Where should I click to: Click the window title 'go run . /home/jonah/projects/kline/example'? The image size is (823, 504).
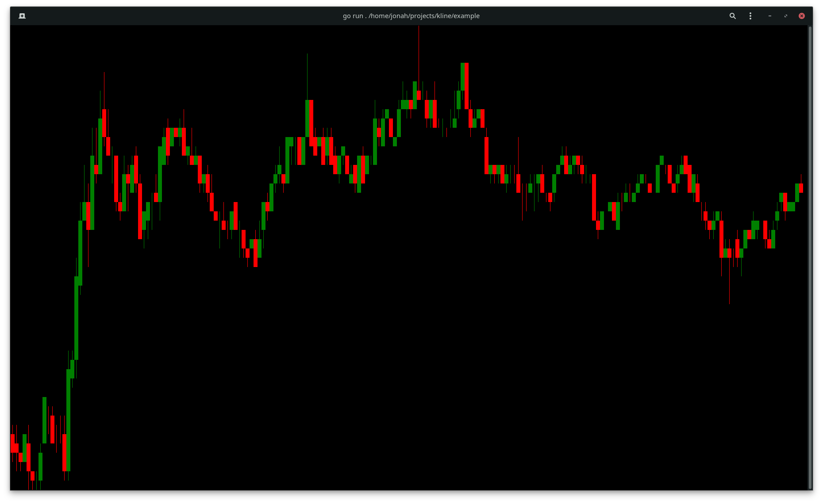tap(411, 16)
